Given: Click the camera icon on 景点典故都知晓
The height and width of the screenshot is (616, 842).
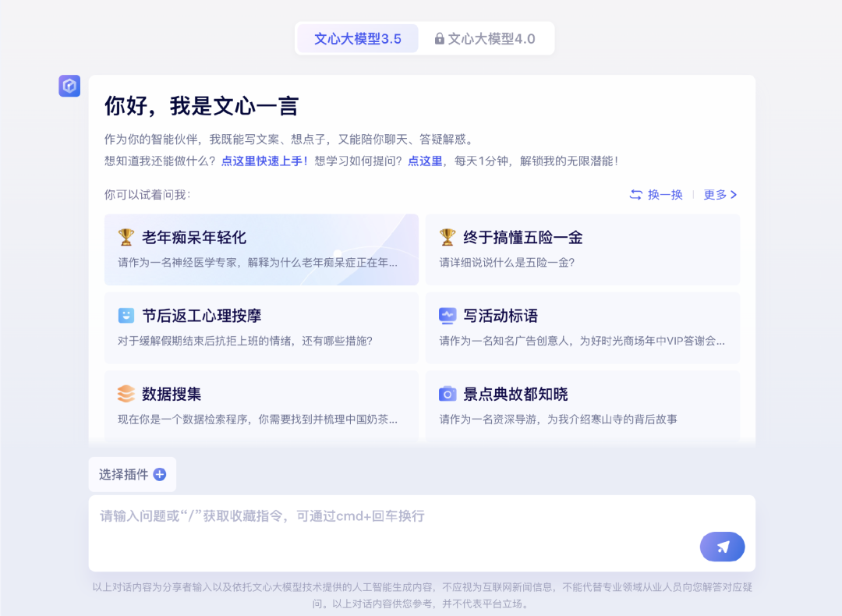Looking at the screenshot, I should pyautogui.click(x=448, y=394).
